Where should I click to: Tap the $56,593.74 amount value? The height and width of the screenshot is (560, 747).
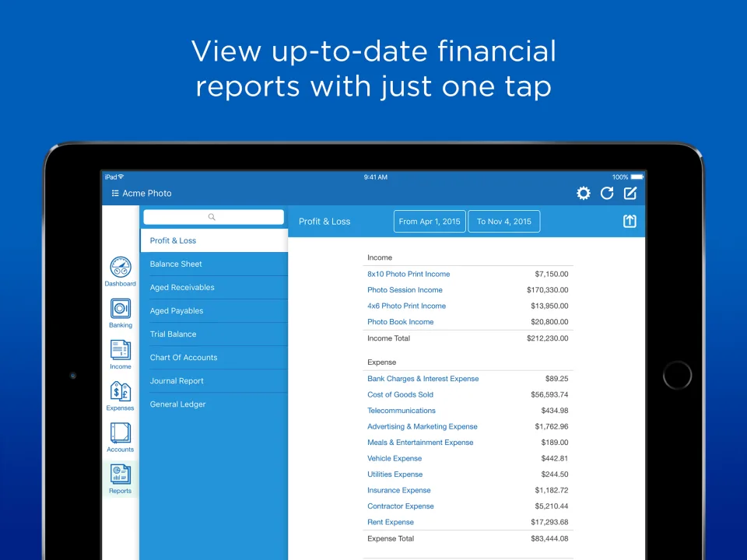coord(549,394)
